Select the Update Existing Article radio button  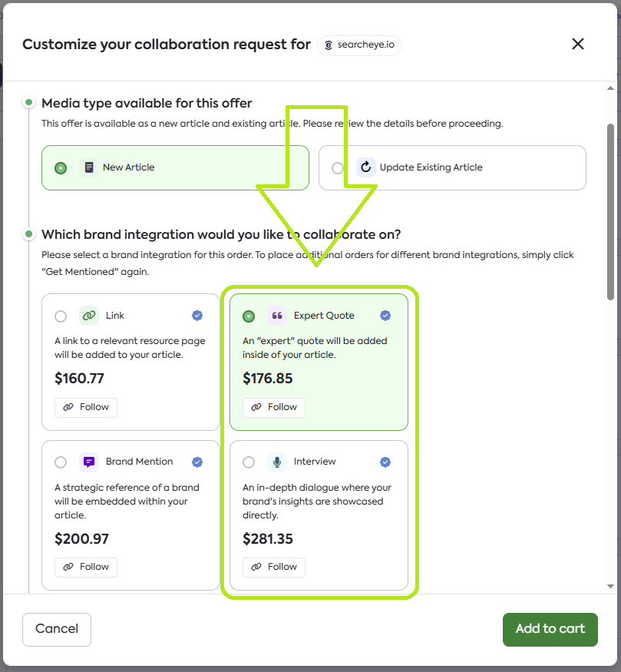(x=338, y=168)
